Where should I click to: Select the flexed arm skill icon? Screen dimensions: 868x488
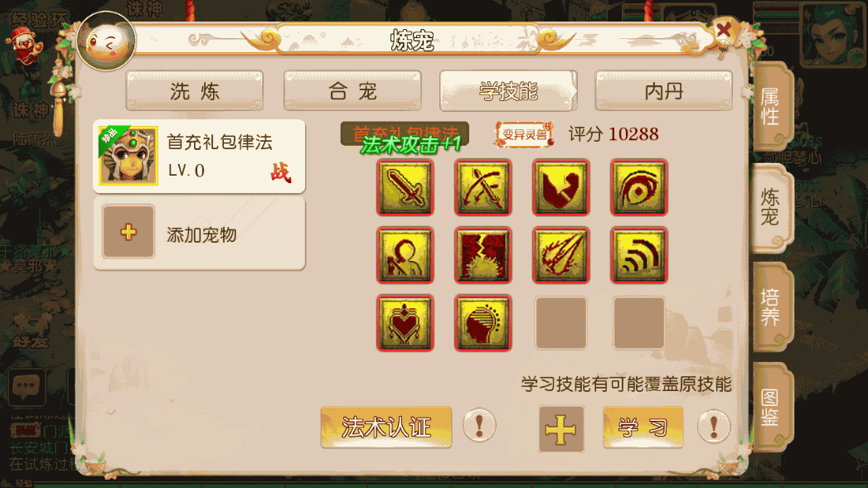(560, 187)
